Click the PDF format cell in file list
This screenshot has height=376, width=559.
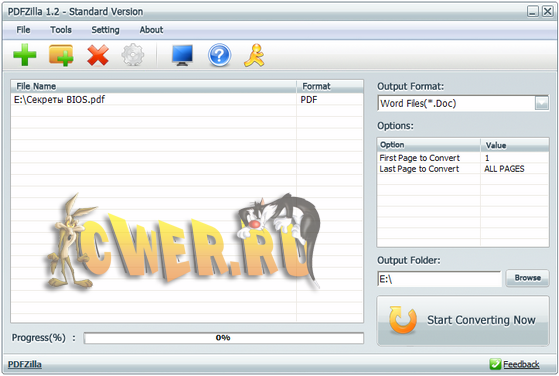309,99
